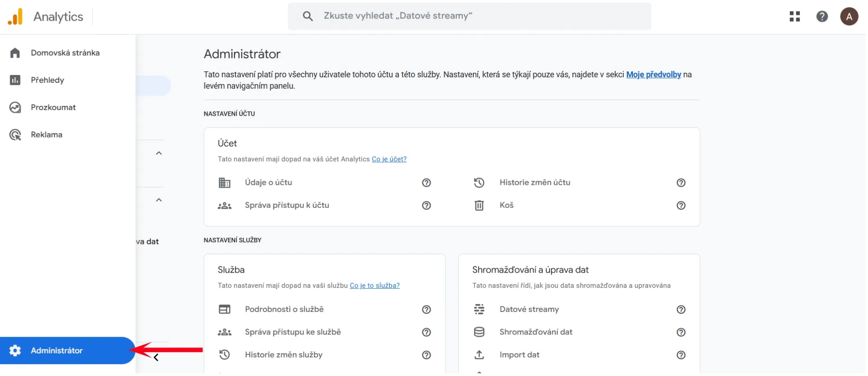This screenshot has height=376, width=868.
Task: Open Údaje o účtu settings
Action: pos(269,183)
